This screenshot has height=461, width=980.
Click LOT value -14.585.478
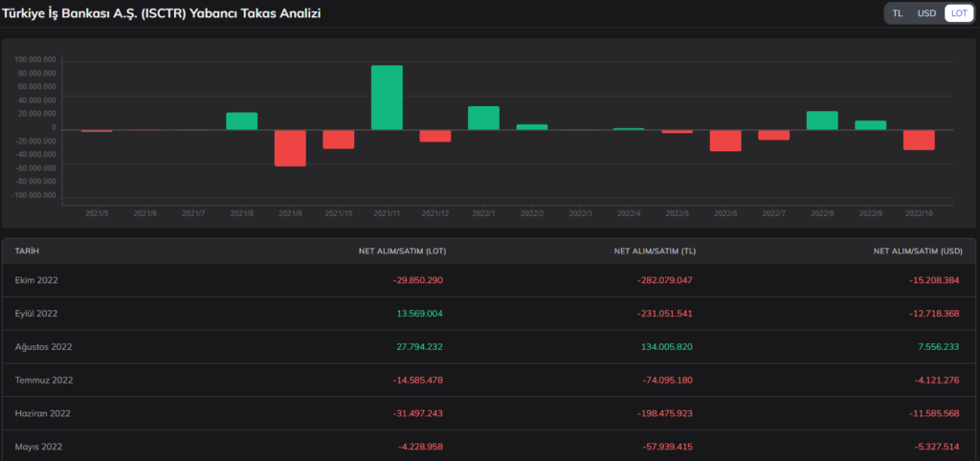point(418,380)
